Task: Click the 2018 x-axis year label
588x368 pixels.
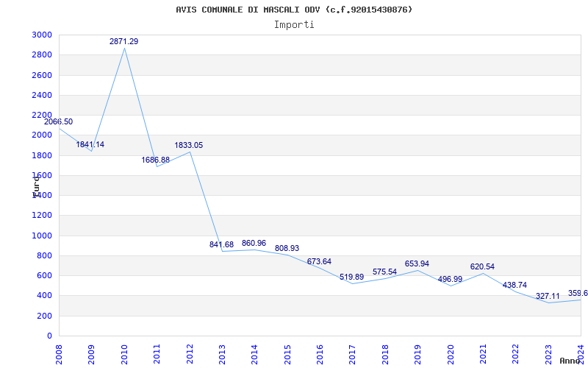Action: (385, 354)
